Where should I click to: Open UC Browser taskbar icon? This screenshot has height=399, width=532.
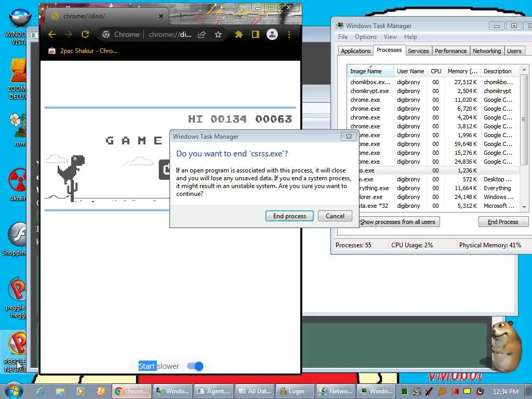(101, 391)
